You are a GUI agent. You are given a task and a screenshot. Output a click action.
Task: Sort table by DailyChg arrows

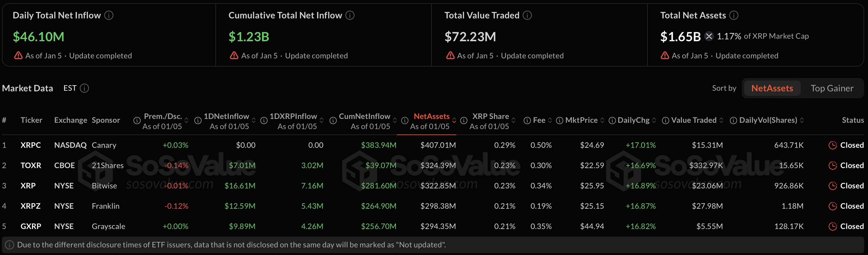point(654,120)
